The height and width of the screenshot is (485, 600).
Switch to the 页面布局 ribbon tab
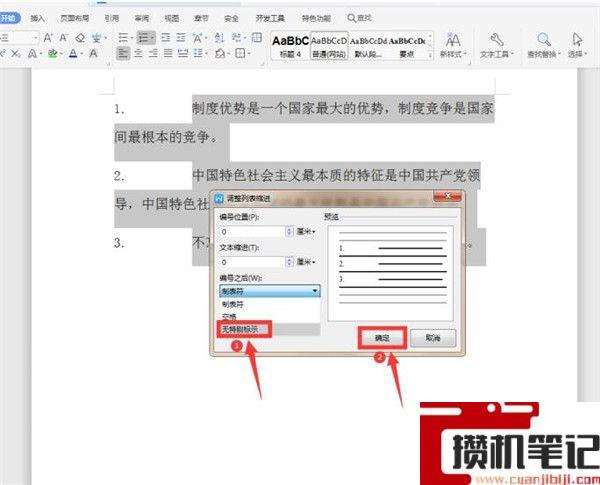75,18
